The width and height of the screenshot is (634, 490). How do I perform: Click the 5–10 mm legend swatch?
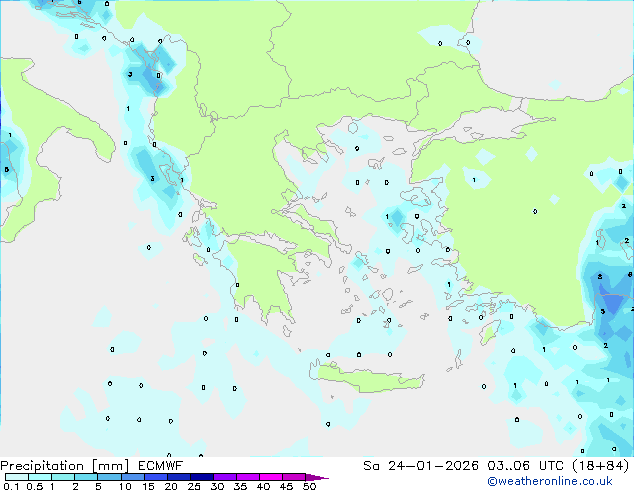[x=109, y=477]
